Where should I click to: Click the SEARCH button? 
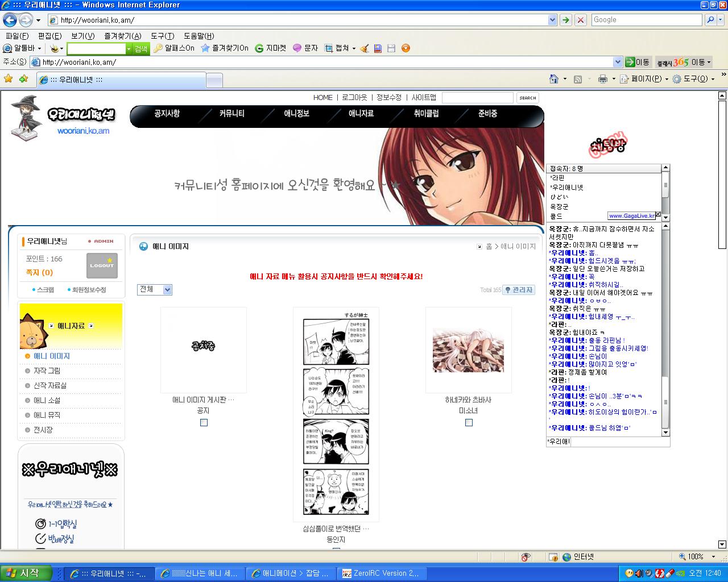[x=528, y=98]
